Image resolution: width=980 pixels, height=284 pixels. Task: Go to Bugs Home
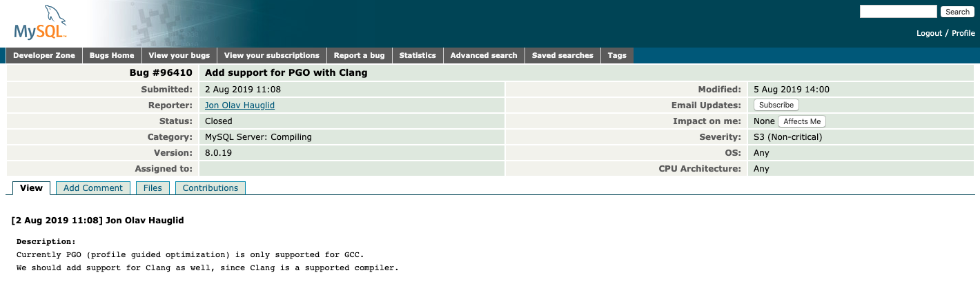tap(112, 55)
